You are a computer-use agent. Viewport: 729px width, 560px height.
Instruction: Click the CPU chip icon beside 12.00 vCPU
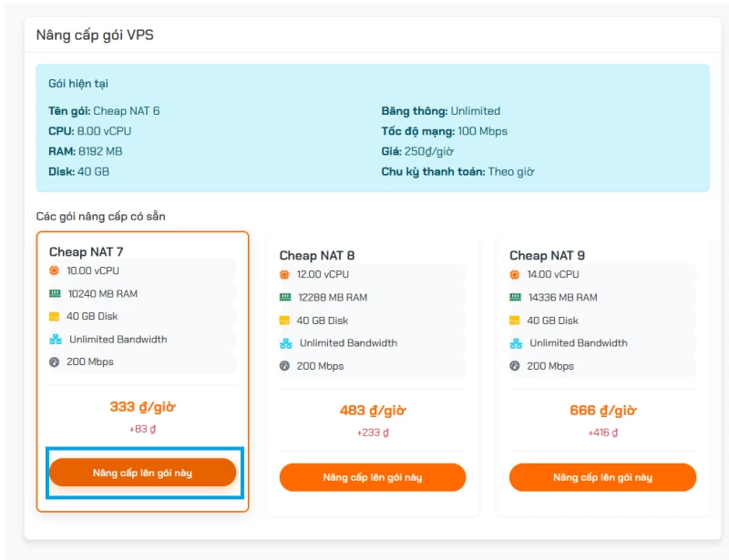284,275
